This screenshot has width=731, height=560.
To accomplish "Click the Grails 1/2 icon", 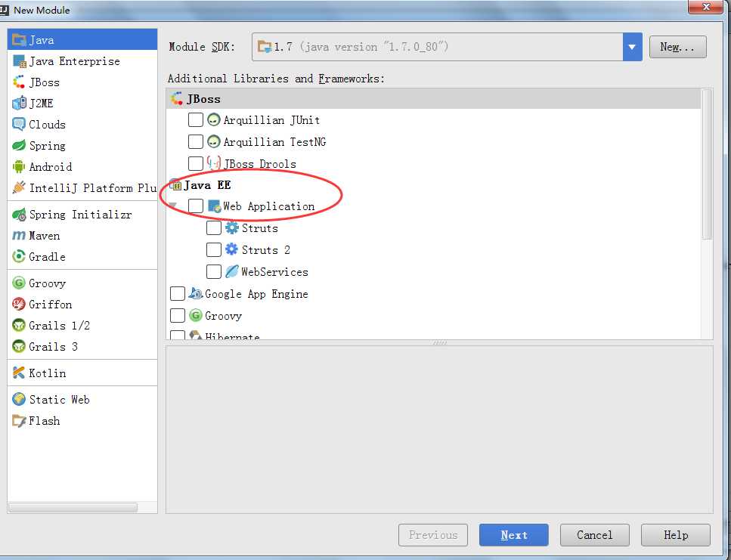I will point(19,325).
